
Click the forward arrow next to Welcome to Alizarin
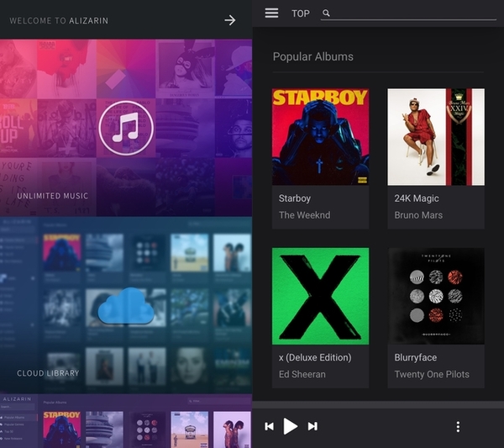point(230,20)
